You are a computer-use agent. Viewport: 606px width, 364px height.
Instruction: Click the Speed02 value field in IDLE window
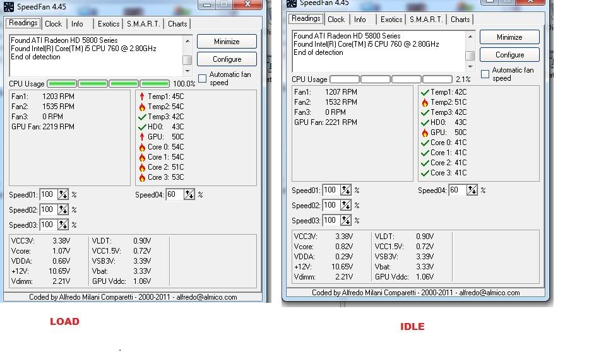click(331, 205)
